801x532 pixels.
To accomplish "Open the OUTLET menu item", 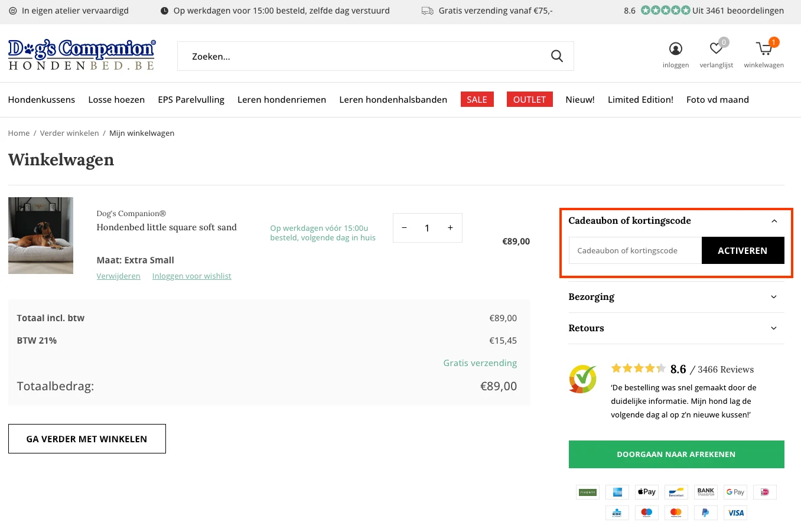I will (529, 99).
